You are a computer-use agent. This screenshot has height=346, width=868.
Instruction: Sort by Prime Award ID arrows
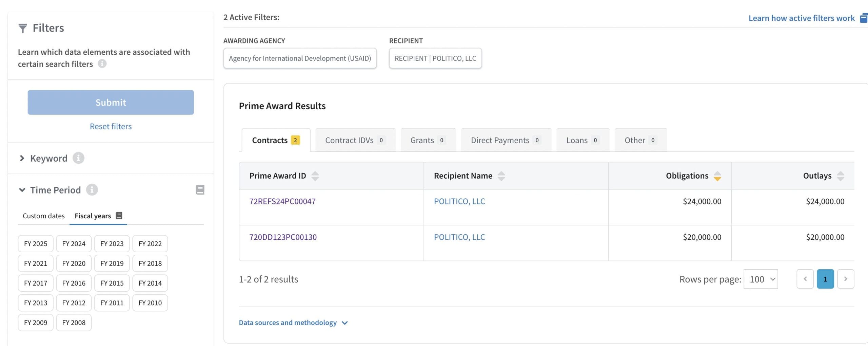(x=315, y=176)
